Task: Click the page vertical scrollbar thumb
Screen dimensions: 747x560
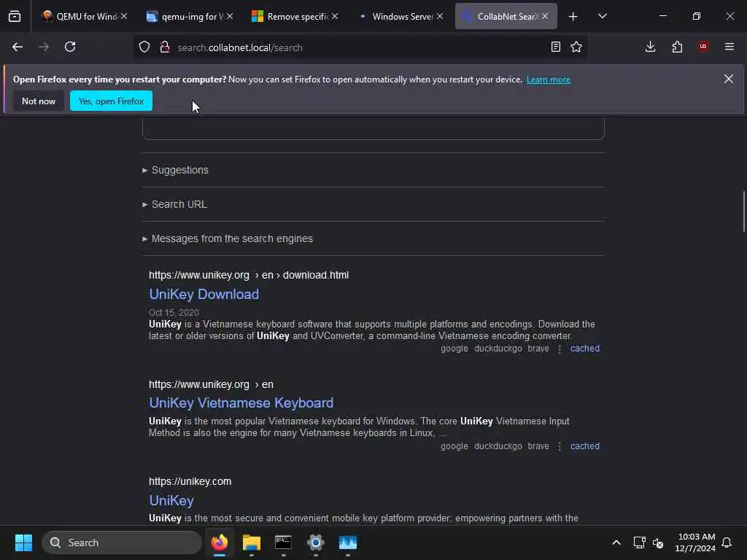Action: tap(743, 211)
